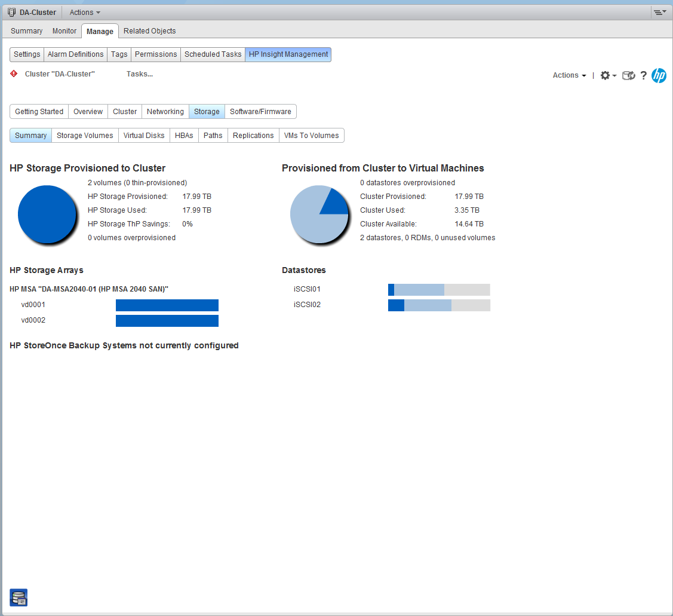Select the Storage tab
This screenshot has width=673, height=616.
pyautogui.click(x=207, y=111)
